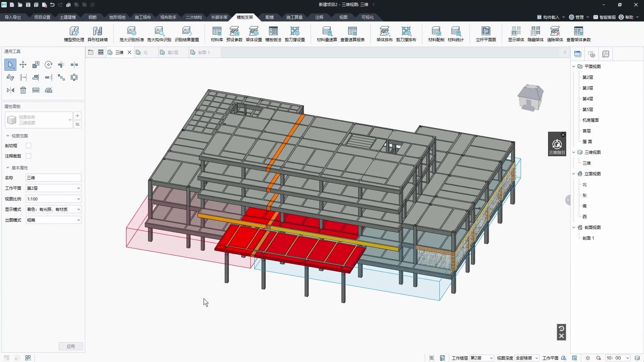Collapse the 平面视图 tree node
The height and width of the screenshot is (362, 644).
point(574,66)
